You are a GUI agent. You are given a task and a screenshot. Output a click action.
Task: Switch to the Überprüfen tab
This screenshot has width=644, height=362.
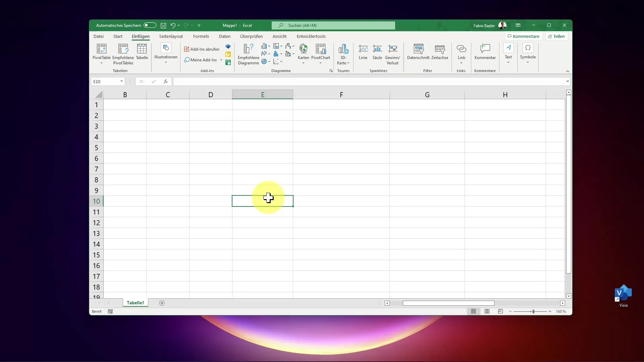251,36
